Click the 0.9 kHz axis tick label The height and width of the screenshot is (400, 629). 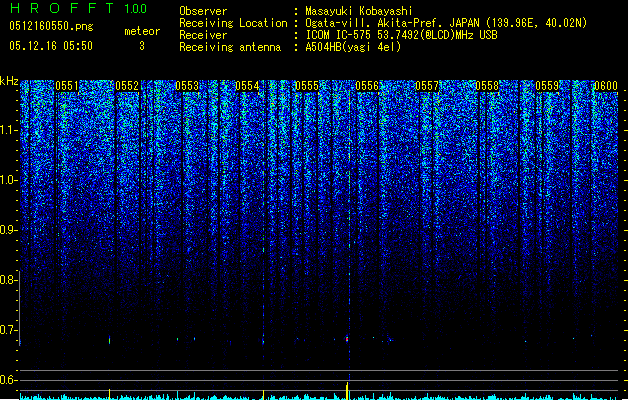point(9,230)
